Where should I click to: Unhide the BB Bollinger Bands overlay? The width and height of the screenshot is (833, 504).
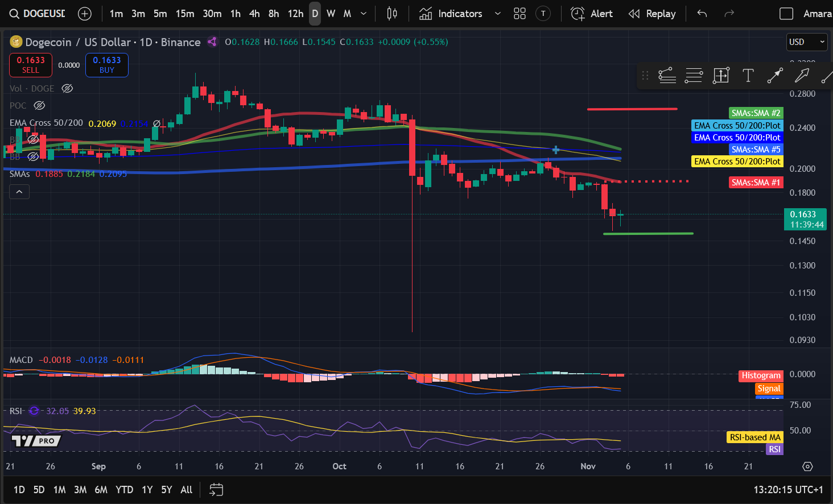[33, 139]
